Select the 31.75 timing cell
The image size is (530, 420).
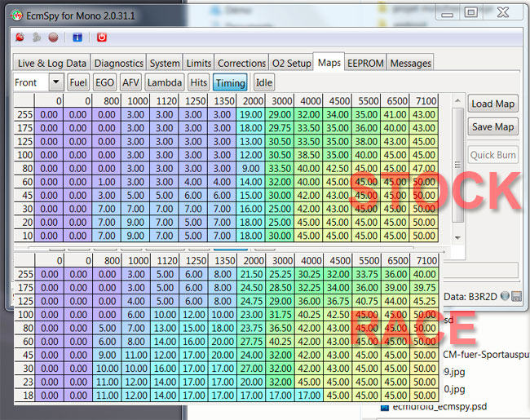[x=280, y=315]
